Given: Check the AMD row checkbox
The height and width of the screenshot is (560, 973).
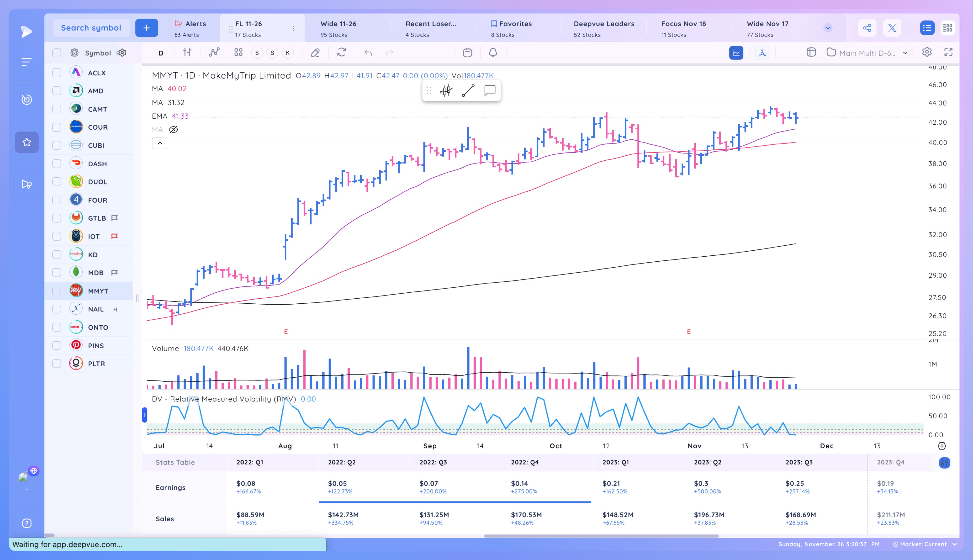Looking at the screenshot, I should coord(57,91).
